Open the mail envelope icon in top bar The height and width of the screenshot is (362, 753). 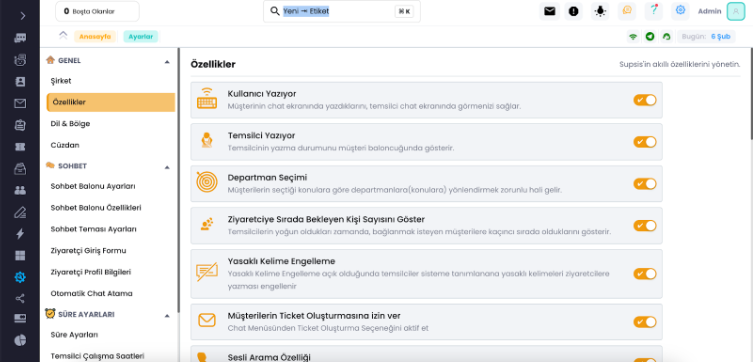pyautogui.click(x=549, y=11)
